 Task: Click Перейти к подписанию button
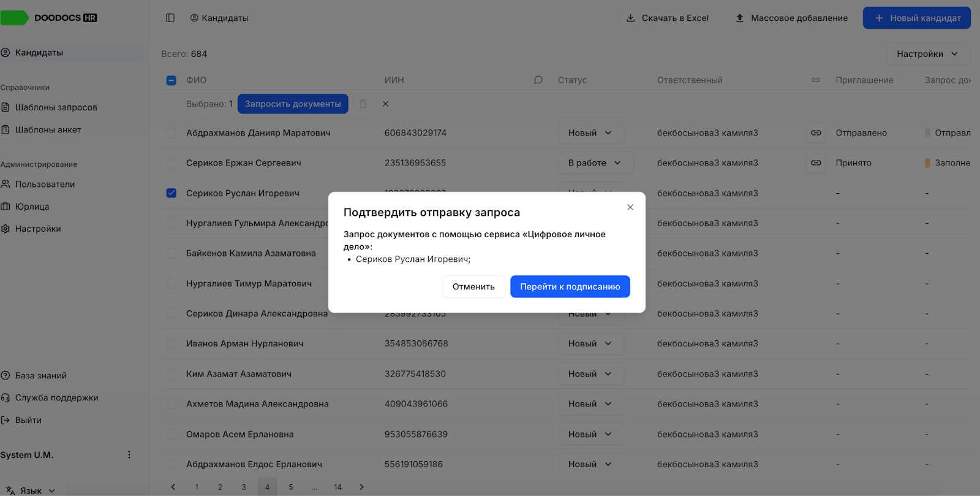pyautogui.click(x=570, y=286)
